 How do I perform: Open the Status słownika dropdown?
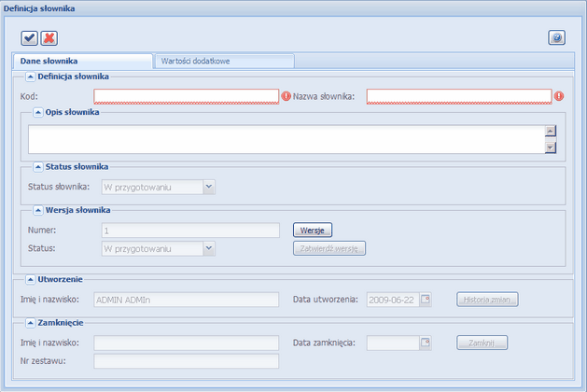coord(209,187)
